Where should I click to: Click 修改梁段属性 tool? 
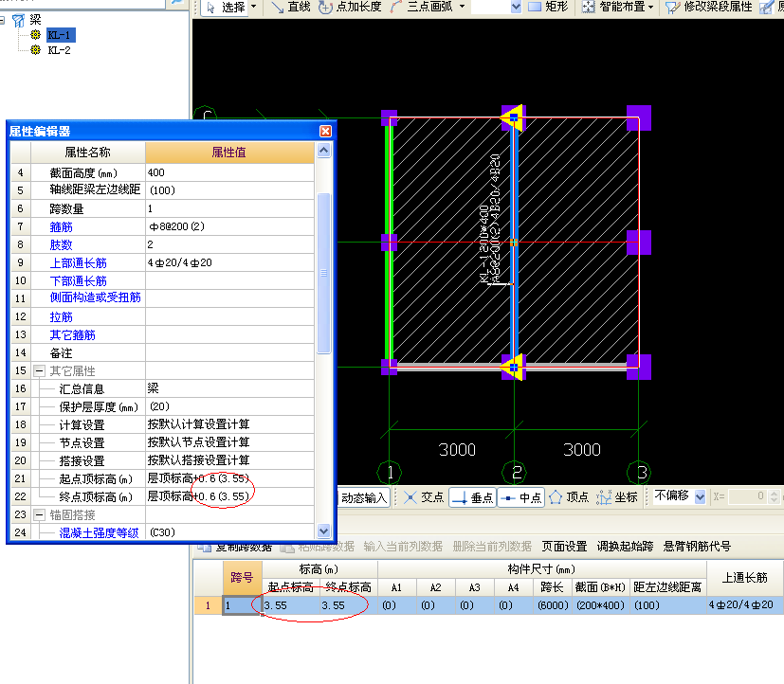[x=708, y=7]
